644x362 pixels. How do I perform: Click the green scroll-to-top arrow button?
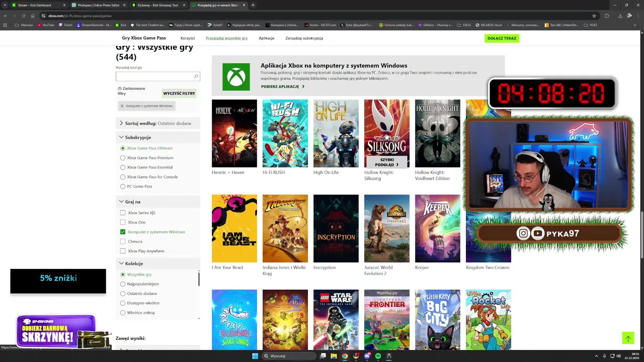click(x=627, y=338)
